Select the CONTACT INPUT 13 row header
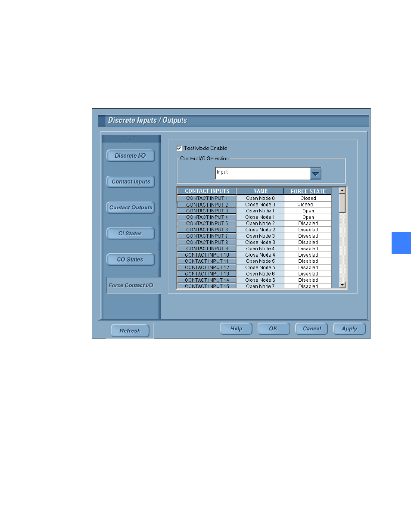Viewport: 411px width, 532px height. [207, 274]
